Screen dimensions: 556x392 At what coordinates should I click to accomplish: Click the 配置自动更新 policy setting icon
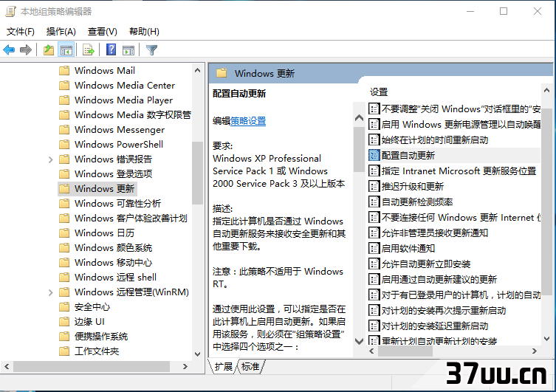pyautogui.click(x=374, y=155)
